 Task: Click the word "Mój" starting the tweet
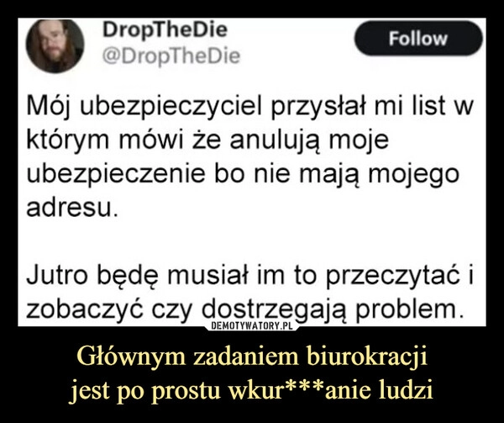coord(49,108)
